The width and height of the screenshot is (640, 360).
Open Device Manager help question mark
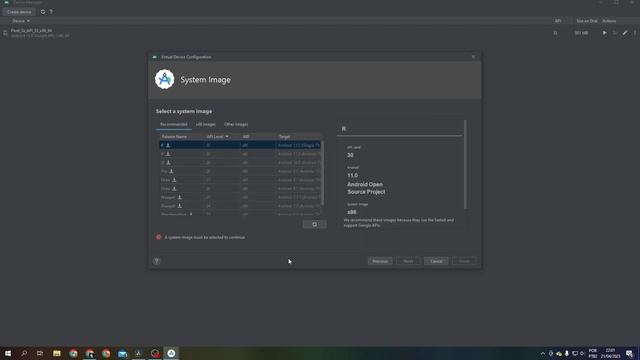pos(51,12)
